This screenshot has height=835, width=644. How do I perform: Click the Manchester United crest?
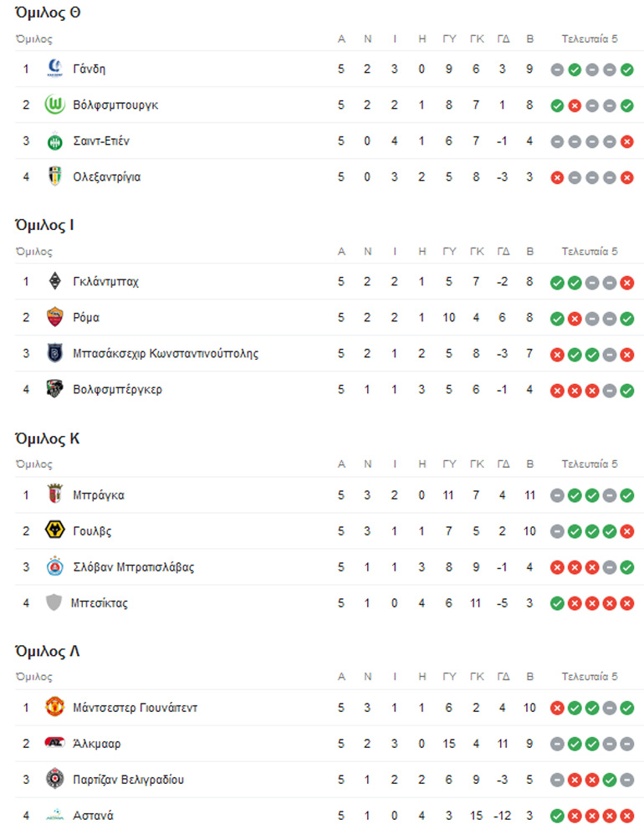point(55,707)
